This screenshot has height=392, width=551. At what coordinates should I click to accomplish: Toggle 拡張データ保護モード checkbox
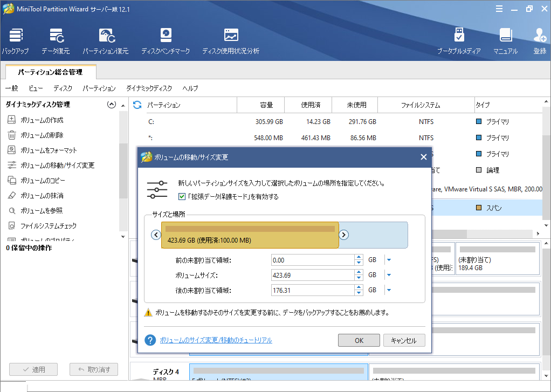point(182,197)
